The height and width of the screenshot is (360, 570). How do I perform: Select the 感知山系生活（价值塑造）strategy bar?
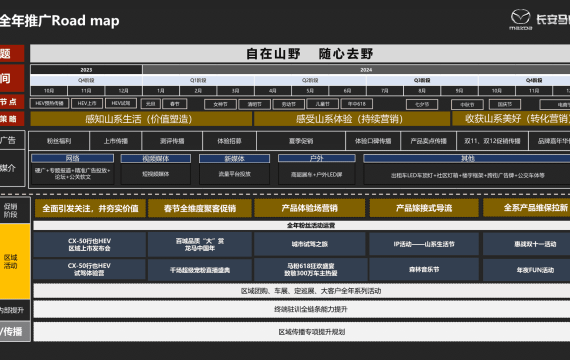coord(141,119)
